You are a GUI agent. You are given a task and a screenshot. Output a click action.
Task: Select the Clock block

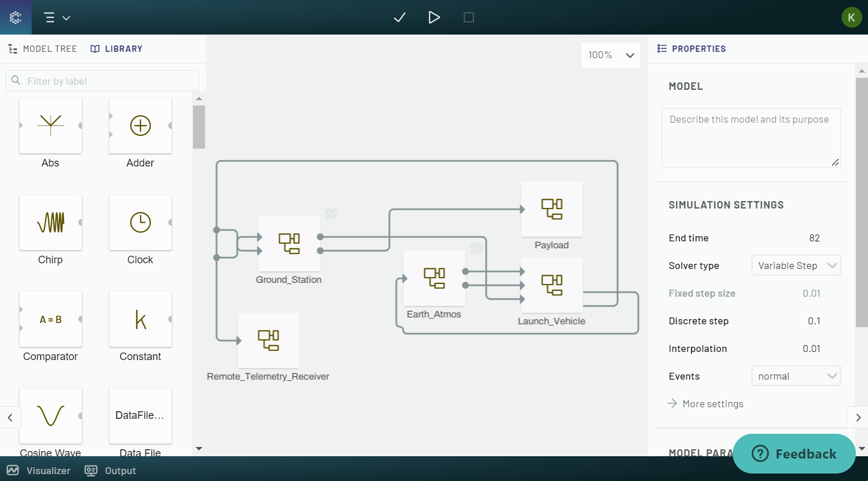(x=140, y=222)
